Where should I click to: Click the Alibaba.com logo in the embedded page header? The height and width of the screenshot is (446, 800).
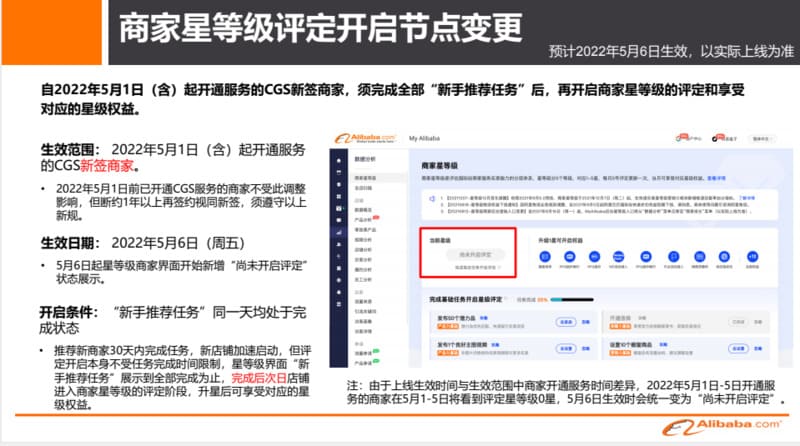(364, 138)
